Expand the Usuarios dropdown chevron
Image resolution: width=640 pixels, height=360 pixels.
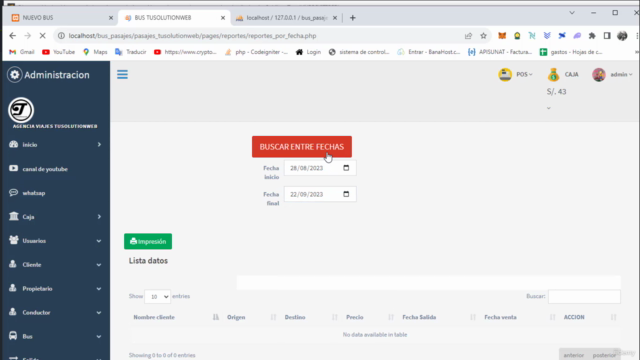tap(99, 241)
